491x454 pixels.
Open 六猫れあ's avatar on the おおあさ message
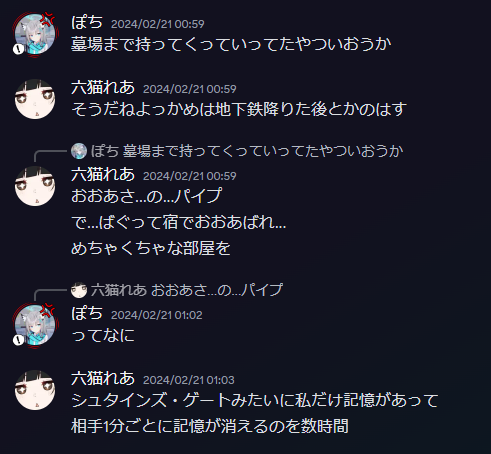click(x=35, y=186)
